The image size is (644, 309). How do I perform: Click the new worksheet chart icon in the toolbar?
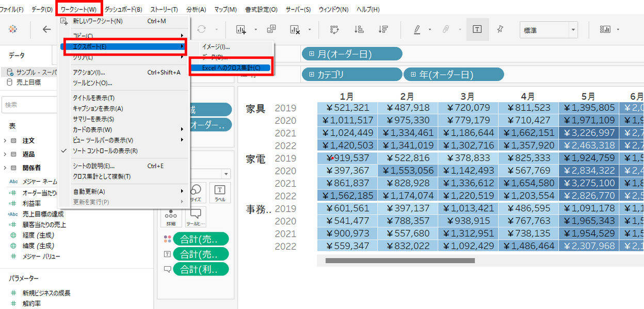click(241, 29)
